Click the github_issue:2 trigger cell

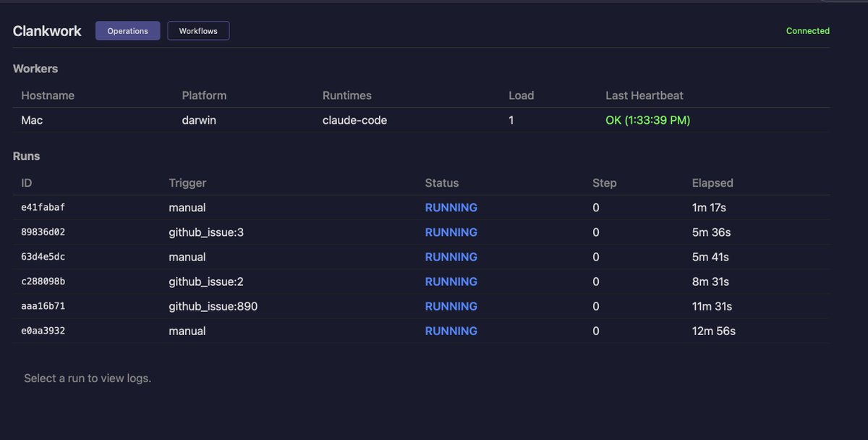pyautogui.click(x=205, y=282)
